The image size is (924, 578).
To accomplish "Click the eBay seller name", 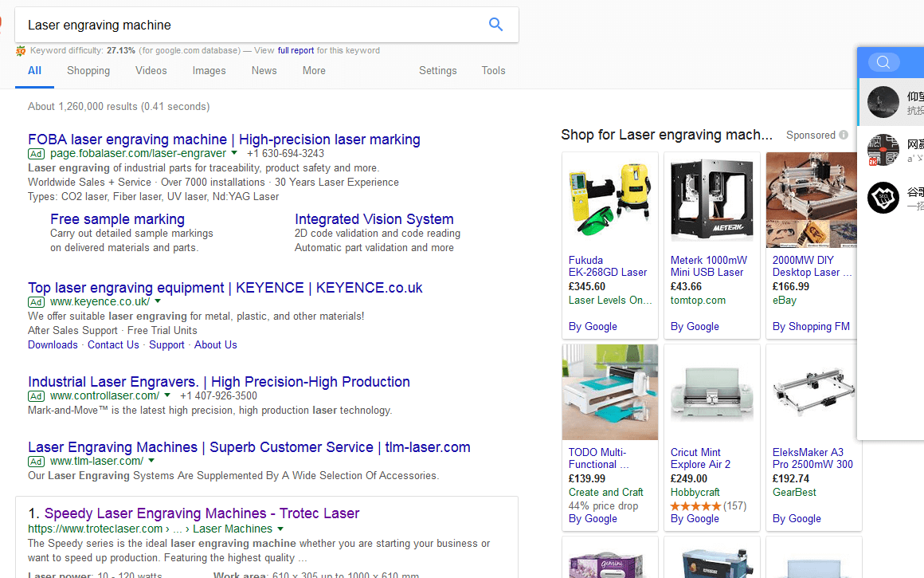I will point(785,301).
